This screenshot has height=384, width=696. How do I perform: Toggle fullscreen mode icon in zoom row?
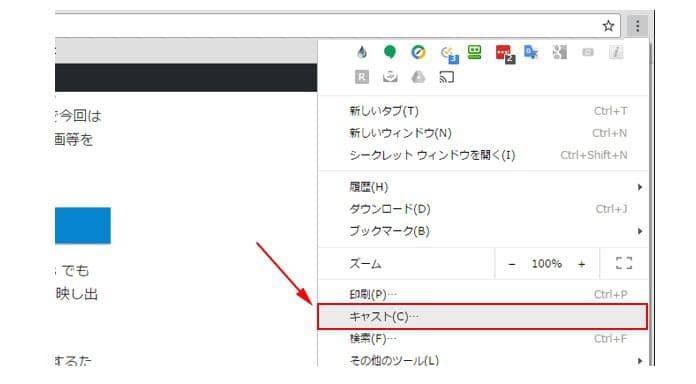point(624,263)
